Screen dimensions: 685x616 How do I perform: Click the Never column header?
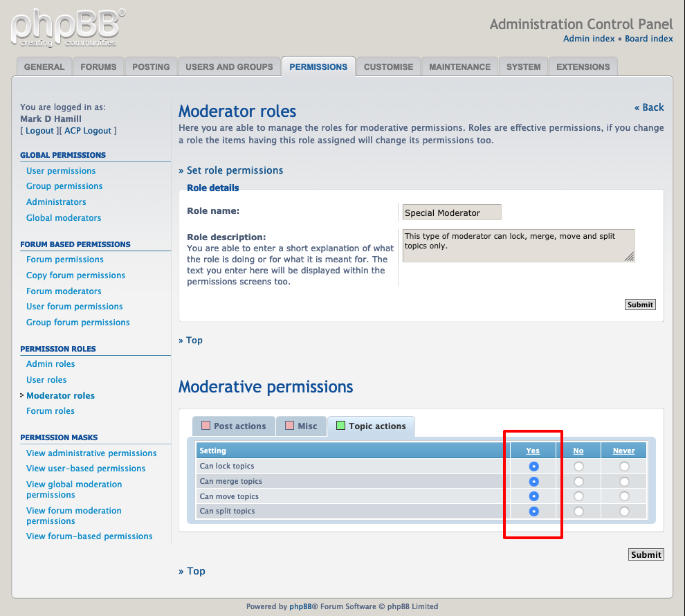pos(623,451)
